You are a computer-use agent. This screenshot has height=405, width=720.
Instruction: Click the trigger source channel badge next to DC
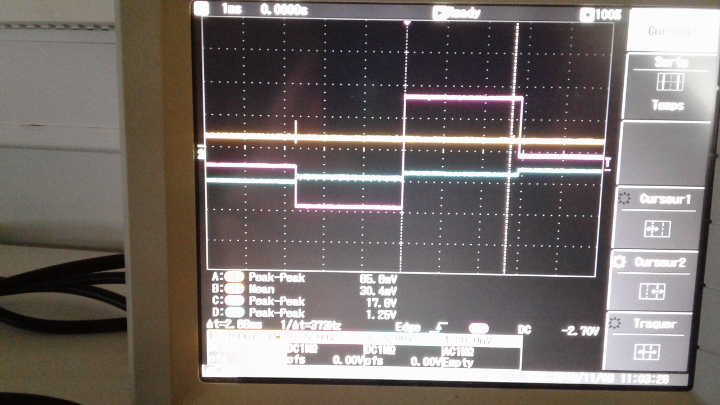478,328
